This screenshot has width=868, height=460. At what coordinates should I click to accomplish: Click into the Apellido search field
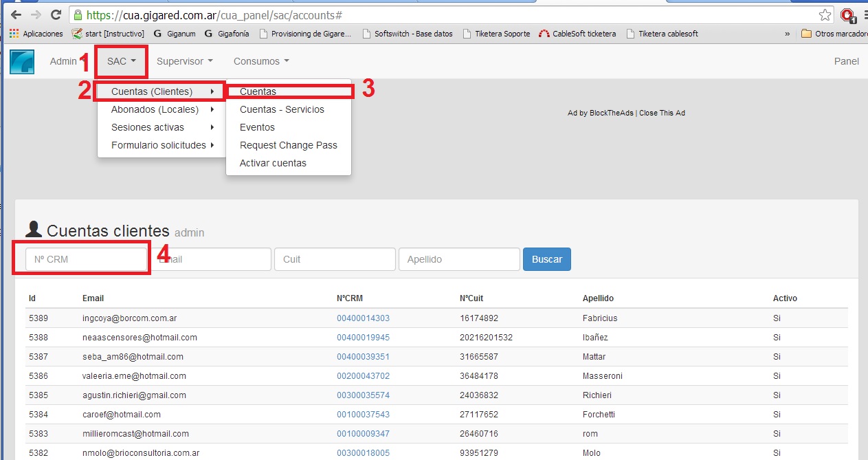pyautogui.click(x=458, y=259)
